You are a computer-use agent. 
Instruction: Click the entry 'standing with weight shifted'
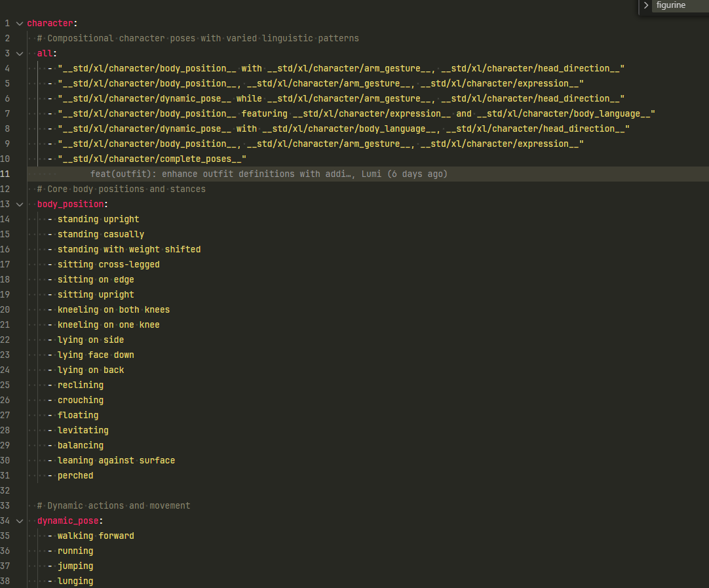[x=129, y=249]
